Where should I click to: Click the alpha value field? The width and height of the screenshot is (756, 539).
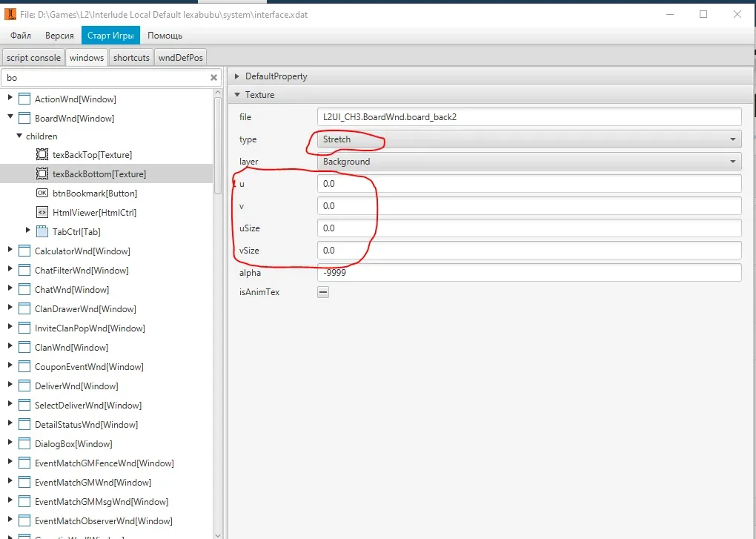529,272
